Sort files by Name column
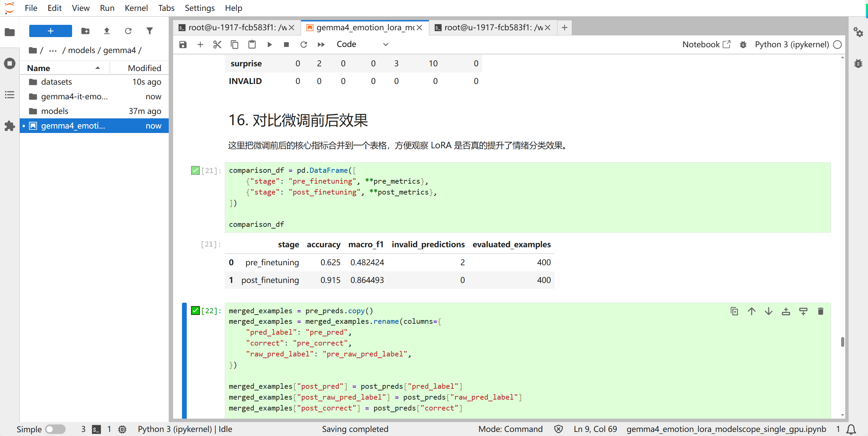This screenshot has height=436, width=868. tap(65, 68)
